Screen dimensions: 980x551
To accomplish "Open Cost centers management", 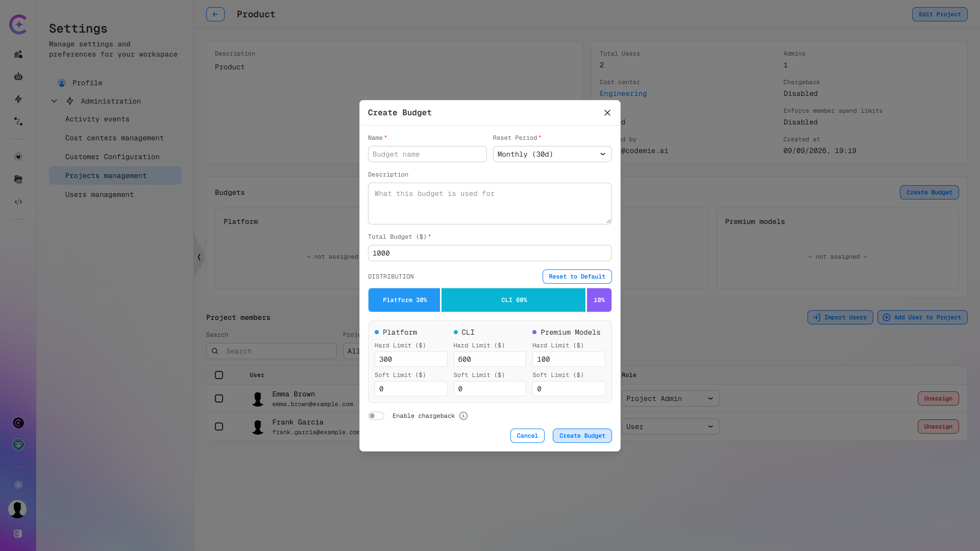I will tap(114, 138).
